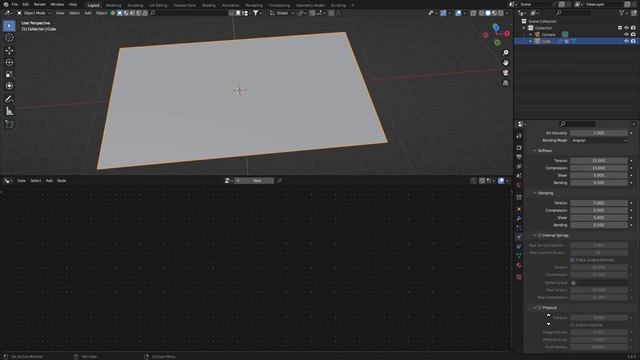Open the node editor Node menu
The height and width of the screenshot is (360, 640).
click(62, 181)
